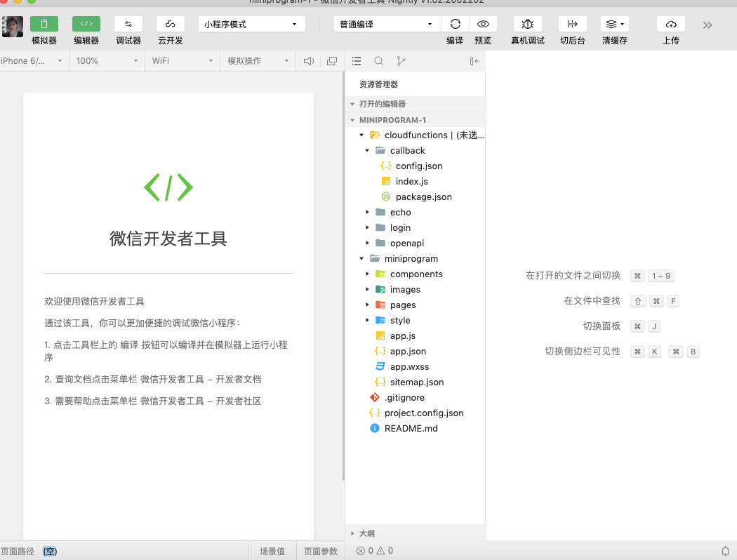Click the warnings triangle icon in status bar
This screenshot has height=560, width=737.
click(380, 551)
